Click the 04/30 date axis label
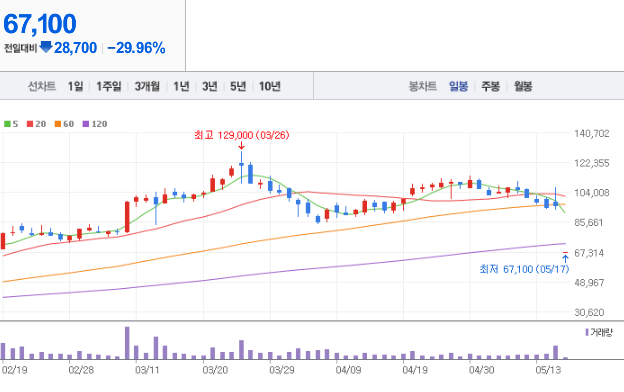The width and height of the screenshot is (624, 392). click(x=482, y=370)
